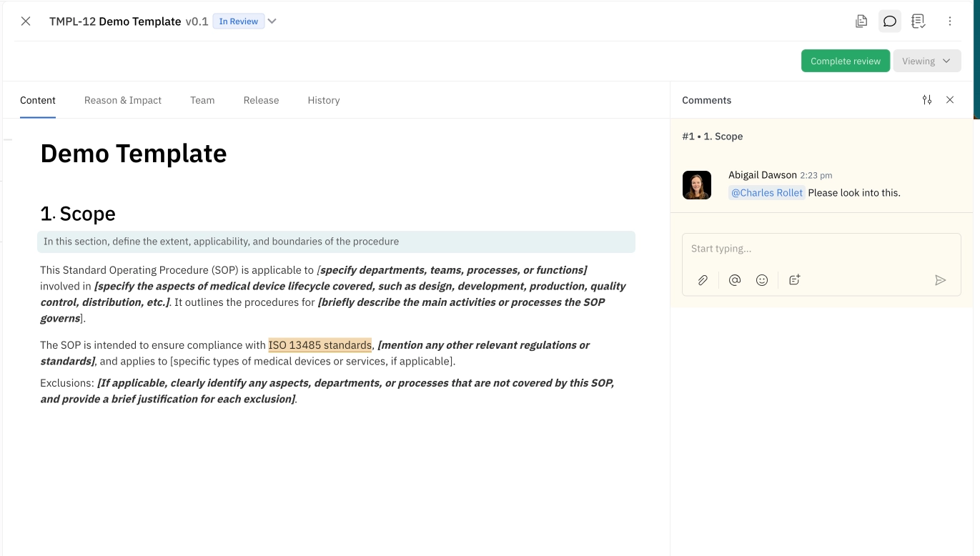980x556 pixels.
Task: Open the Viewing mode dropdown
Action: point(926,61)
